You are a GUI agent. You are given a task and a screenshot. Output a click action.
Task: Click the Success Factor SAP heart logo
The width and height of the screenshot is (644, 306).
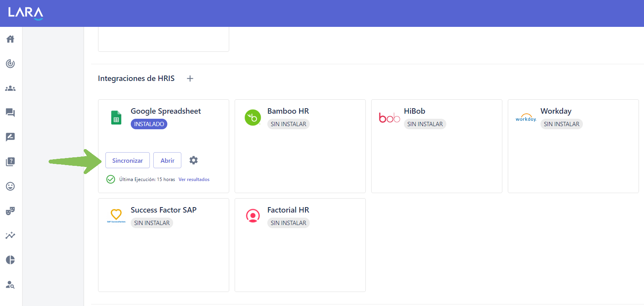(116, 216)
